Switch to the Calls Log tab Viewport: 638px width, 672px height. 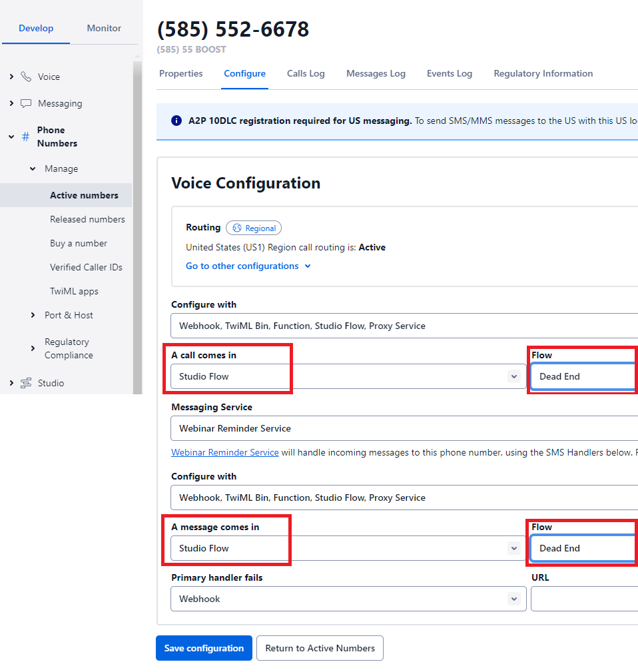[306, 73]
